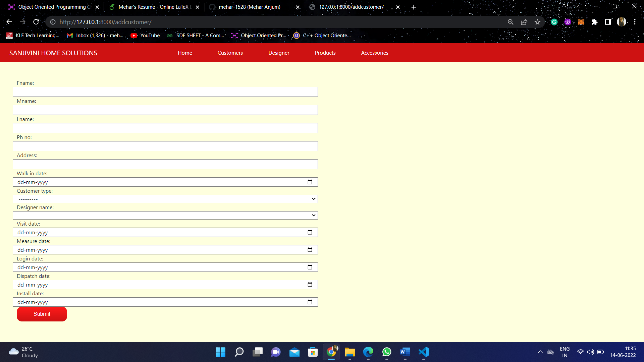644x362 pixels.
Task: Click the Chrome profile avatar
Action: [622, 22]
